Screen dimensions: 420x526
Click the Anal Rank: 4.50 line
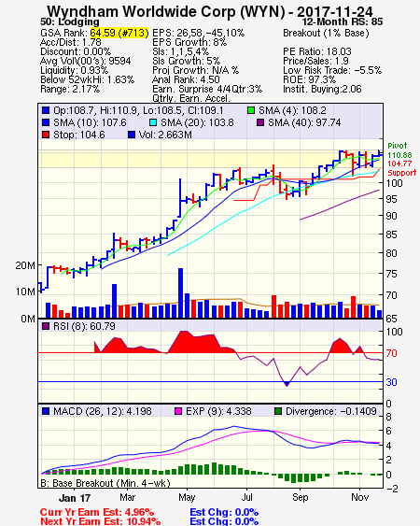[186, 79]
